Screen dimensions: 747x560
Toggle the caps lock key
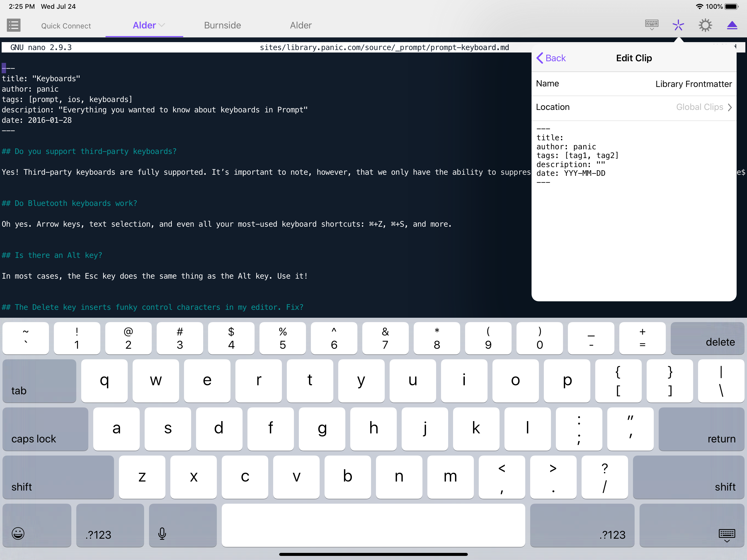45,429
